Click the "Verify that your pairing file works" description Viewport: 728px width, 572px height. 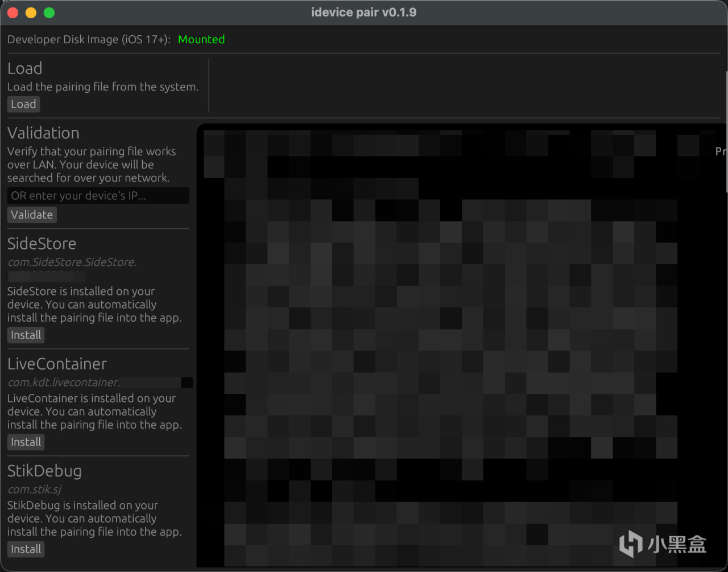coord(92,164)
